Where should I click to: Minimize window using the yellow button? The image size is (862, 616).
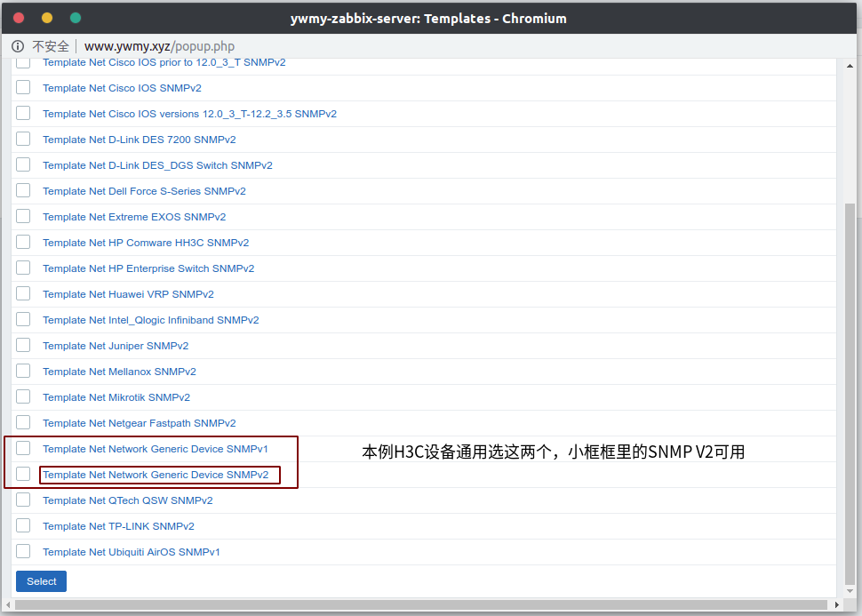[x=47, y=18]
